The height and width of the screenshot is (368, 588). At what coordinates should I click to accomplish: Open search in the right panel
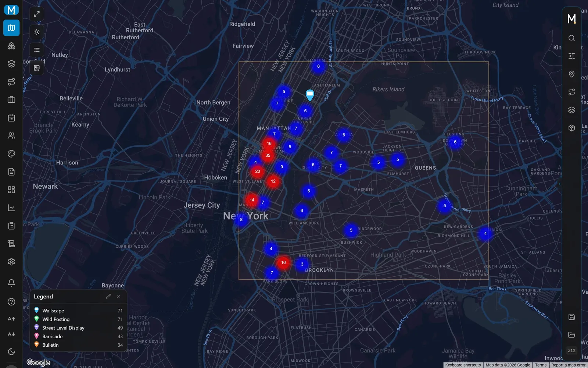(x=571, y=38)
